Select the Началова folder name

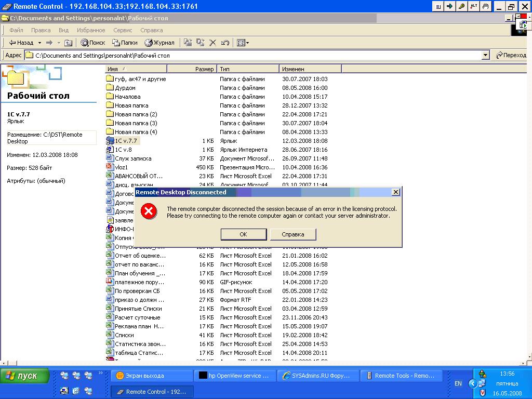[x=128, y=97]
